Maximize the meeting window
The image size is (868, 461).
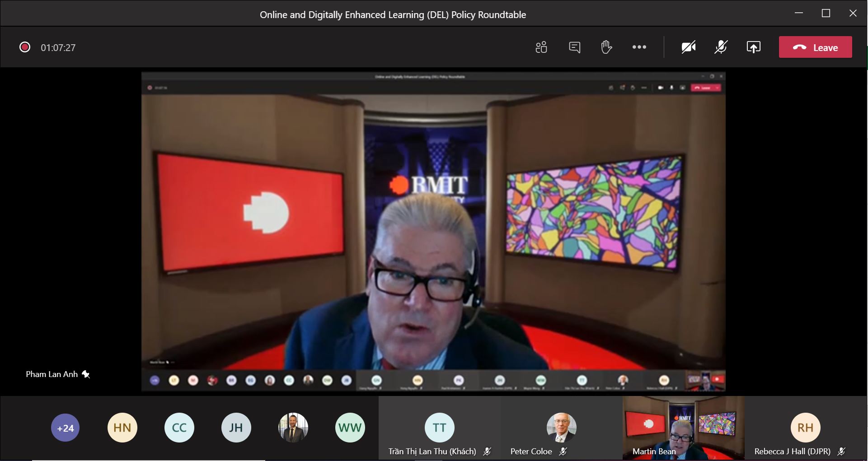[x=826, y=14]
